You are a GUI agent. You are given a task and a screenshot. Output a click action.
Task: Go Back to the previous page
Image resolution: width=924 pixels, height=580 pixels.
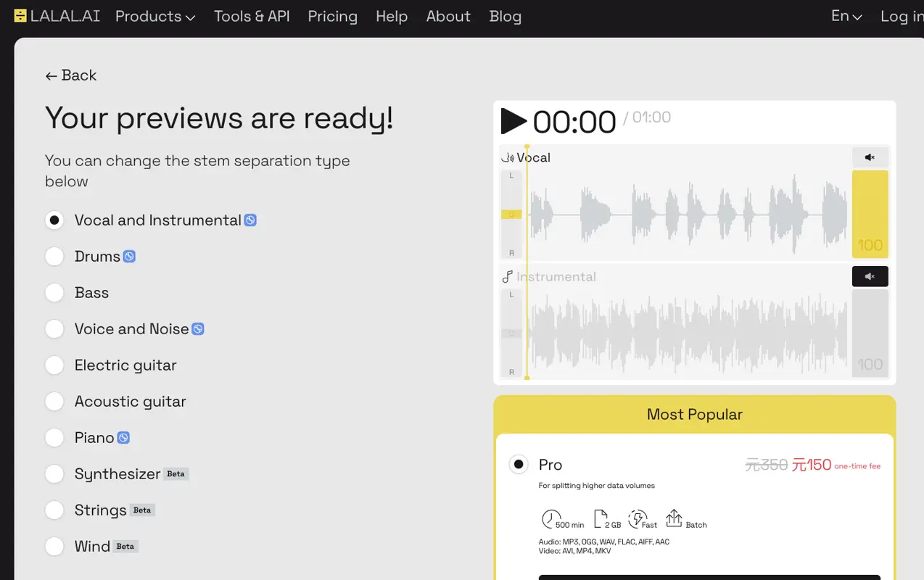70,75
